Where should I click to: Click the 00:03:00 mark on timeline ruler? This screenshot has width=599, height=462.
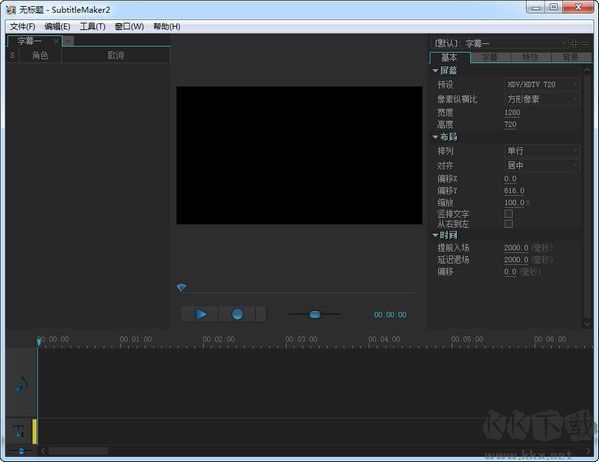click(301, 339)
